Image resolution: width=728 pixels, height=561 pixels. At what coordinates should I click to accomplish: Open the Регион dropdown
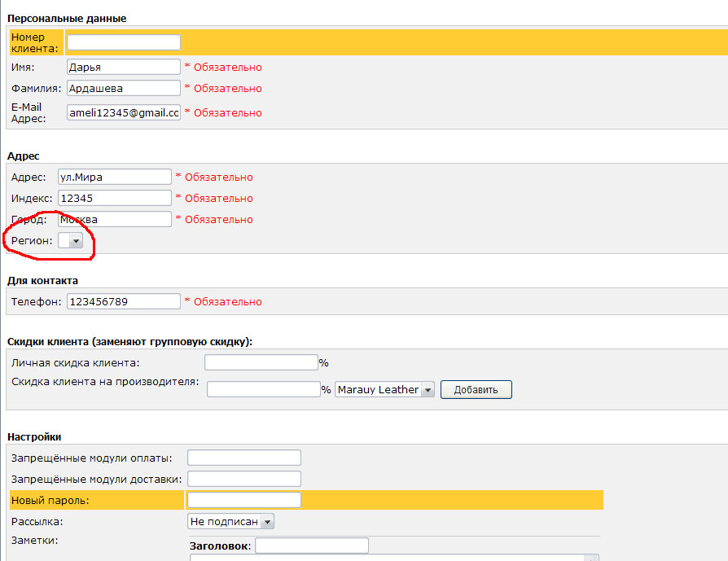[x=70, y=241]
